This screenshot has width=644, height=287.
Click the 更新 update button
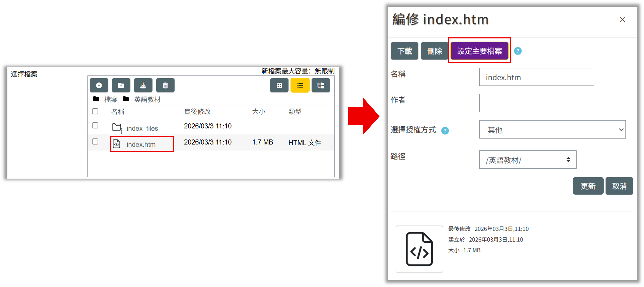click(588, 186)
